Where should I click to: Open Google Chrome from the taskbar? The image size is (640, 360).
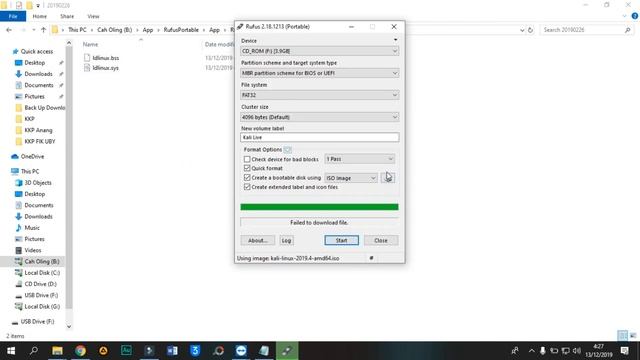80,351
